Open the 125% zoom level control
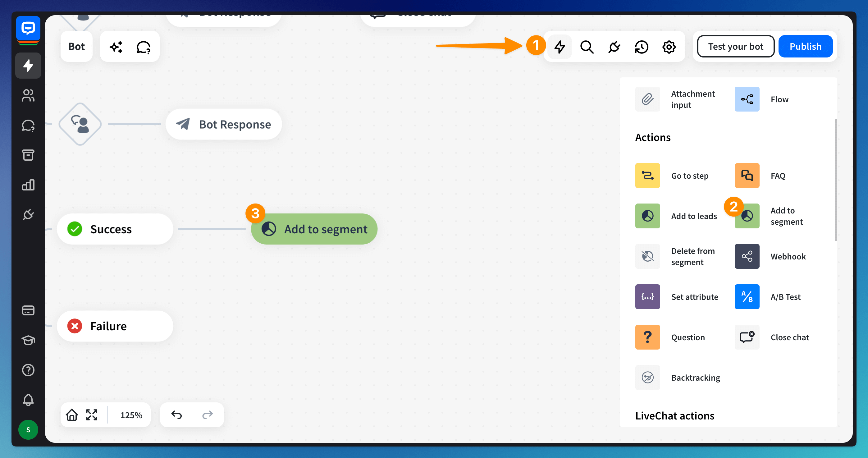868x458 pixels. 131,415
